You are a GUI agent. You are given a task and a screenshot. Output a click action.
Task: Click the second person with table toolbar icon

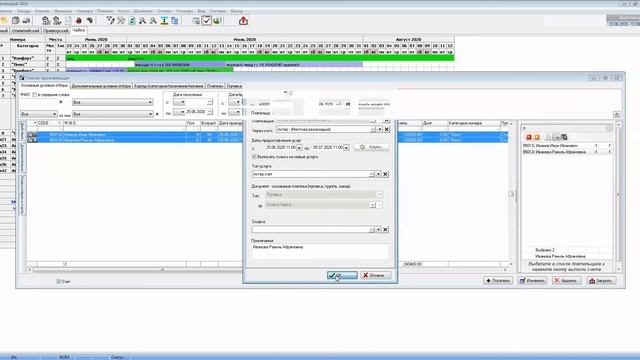coord(57,20)
